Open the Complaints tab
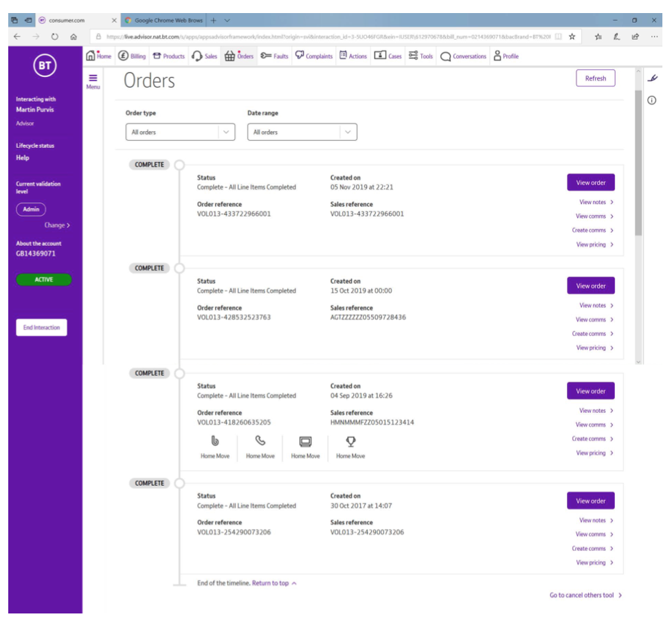The height and width of the screenshot is (632, 672). click(x=314, y=56)
